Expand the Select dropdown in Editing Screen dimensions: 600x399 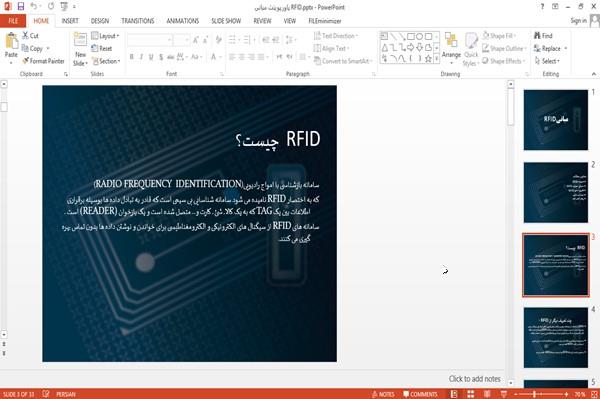(x=547, y=61)
